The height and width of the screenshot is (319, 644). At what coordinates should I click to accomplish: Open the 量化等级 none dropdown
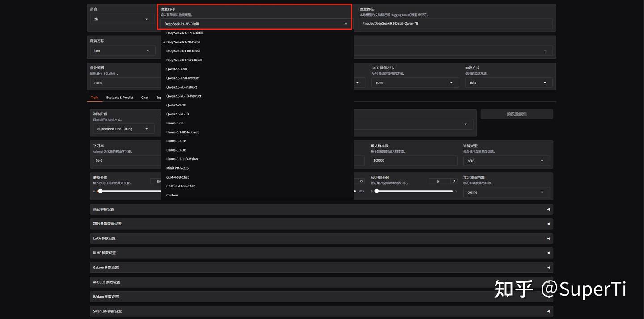click(x=125, y=82)
